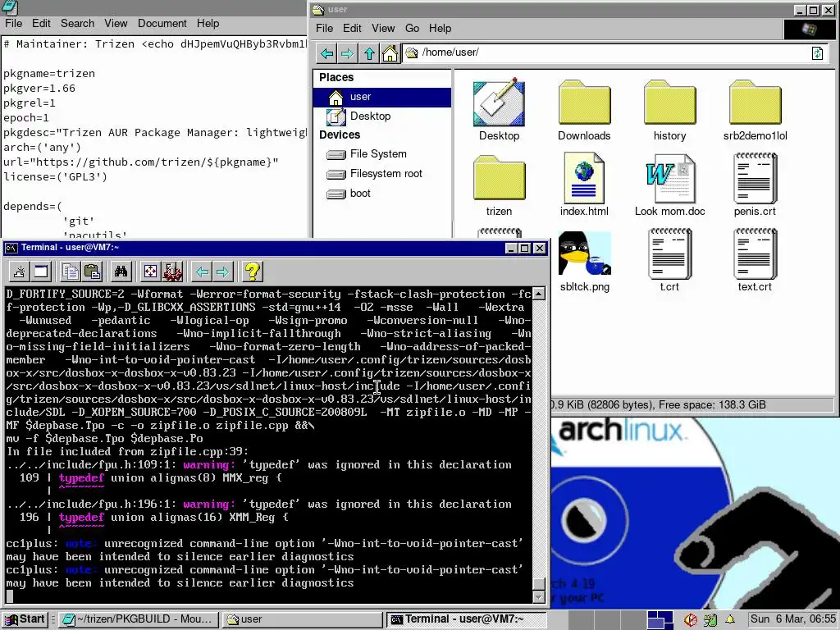Open the boot device
This screenshot has width=840, height=630.
coord(382,194)
